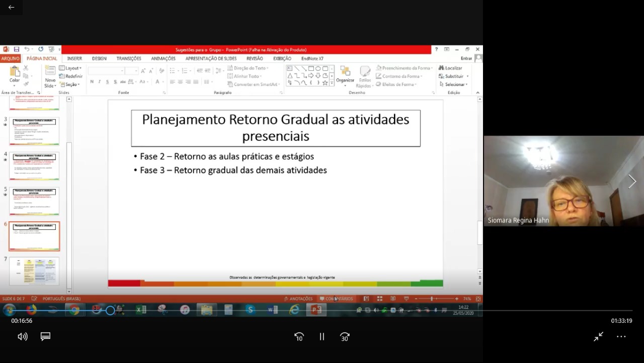Clear all formatting icon
Screen dimensions: 644x363
click(x=160, y=71)
